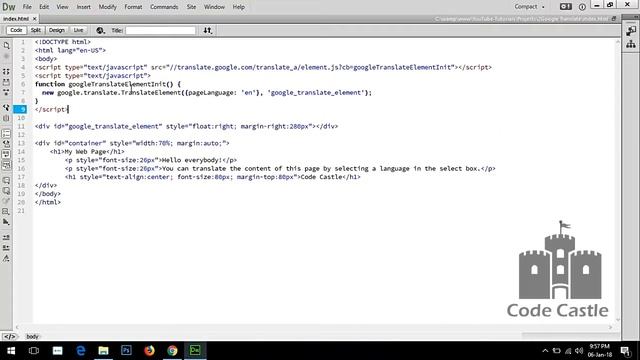This screenshot has height=360, width=640.
Task: Click the circled info icon near Compact
Action: pos(582,7)
